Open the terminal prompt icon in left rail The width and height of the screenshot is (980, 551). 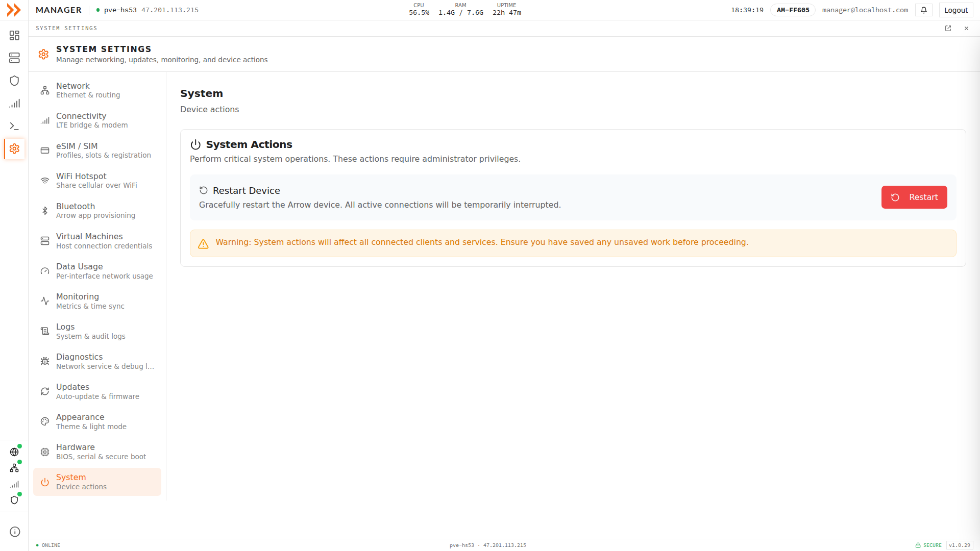pyautogui.click(x=14, y=126)
